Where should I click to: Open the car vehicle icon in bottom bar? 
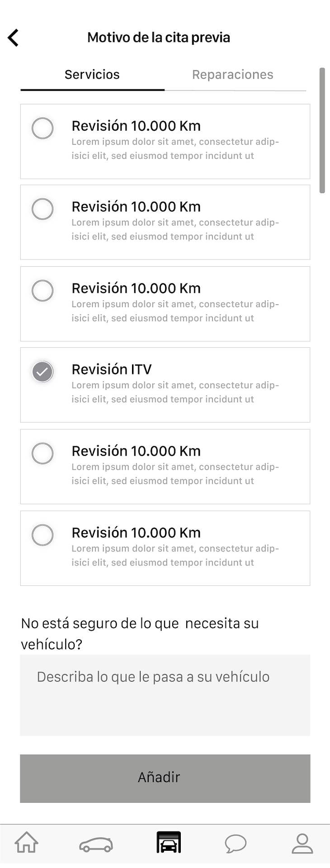click(96, 844)
